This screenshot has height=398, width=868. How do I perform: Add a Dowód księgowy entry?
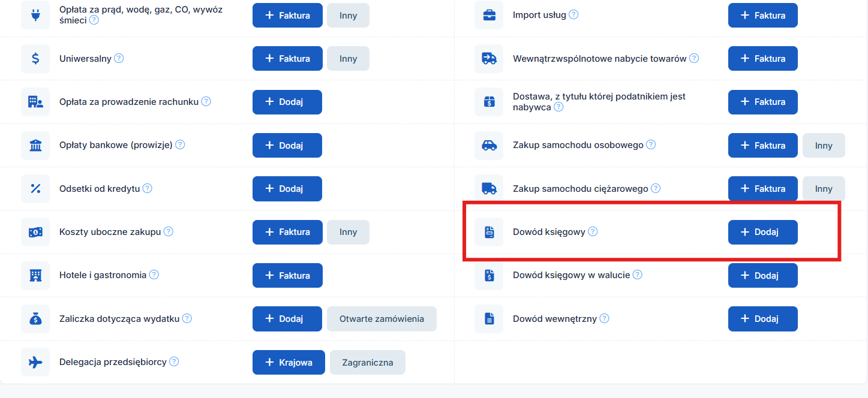coord(762,232)
